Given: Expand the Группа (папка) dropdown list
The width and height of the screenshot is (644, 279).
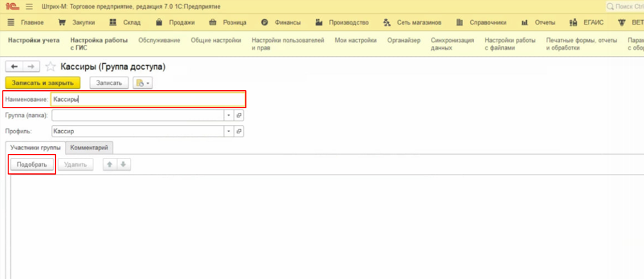Looking at the screenshot, I should coord(228,115).
